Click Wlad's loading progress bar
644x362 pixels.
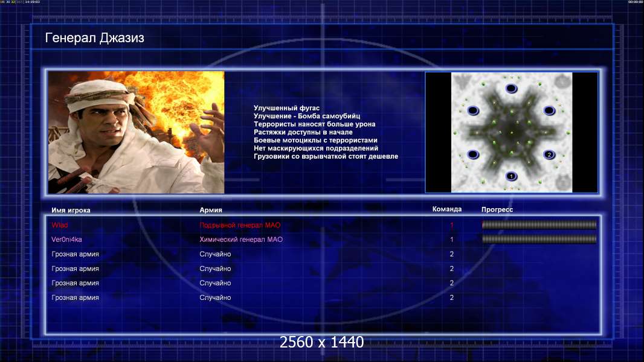(x=539, y=224)
